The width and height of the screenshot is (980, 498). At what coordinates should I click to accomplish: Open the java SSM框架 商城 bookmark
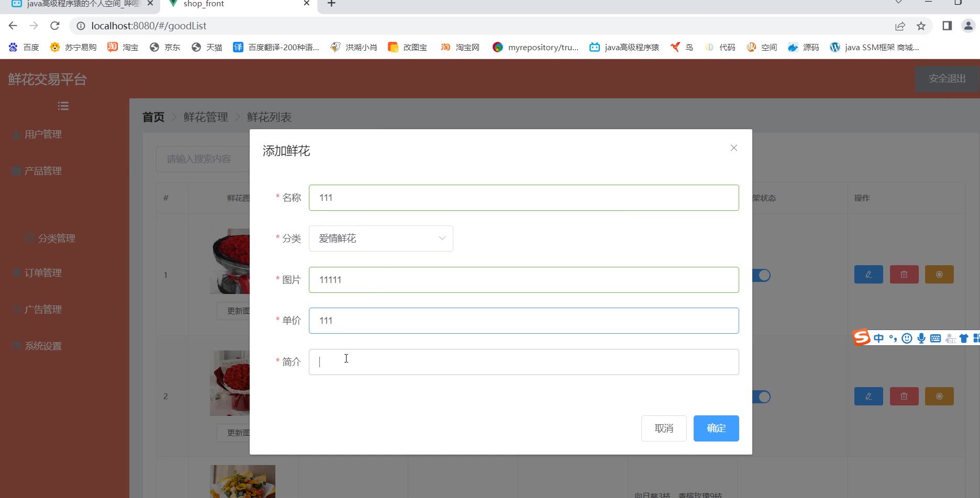point(874,47)
